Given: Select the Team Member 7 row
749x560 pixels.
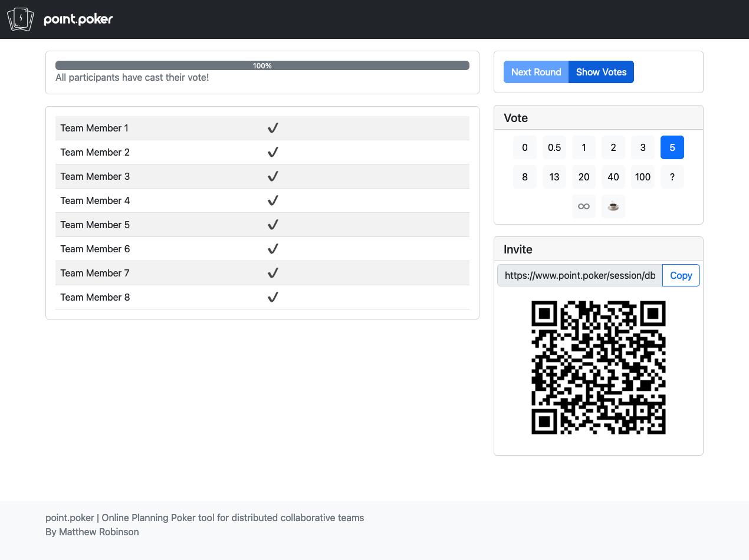Looking at the screenshot, I should point(262,273).
